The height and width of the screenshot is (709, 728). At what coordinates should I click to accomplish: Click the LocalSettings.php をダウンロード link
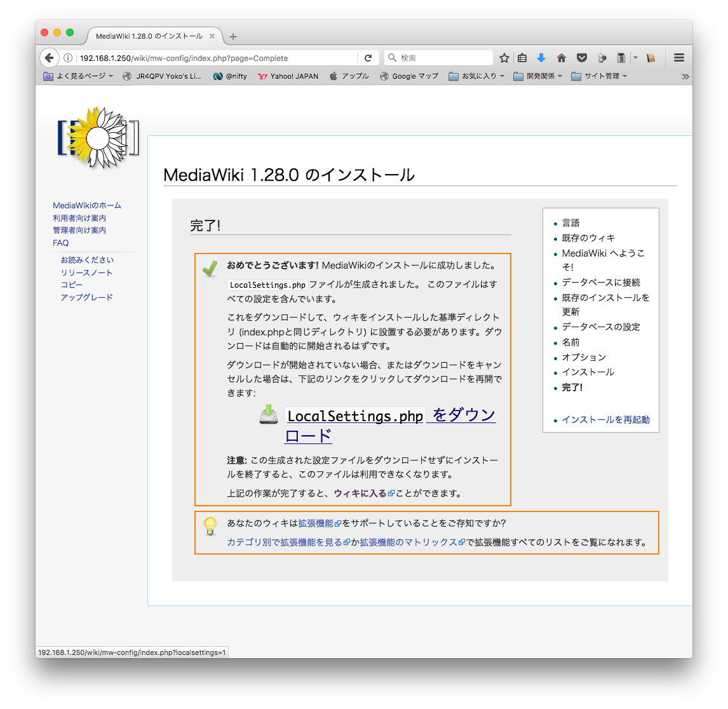pyautogui.click(x=390, y=425)
